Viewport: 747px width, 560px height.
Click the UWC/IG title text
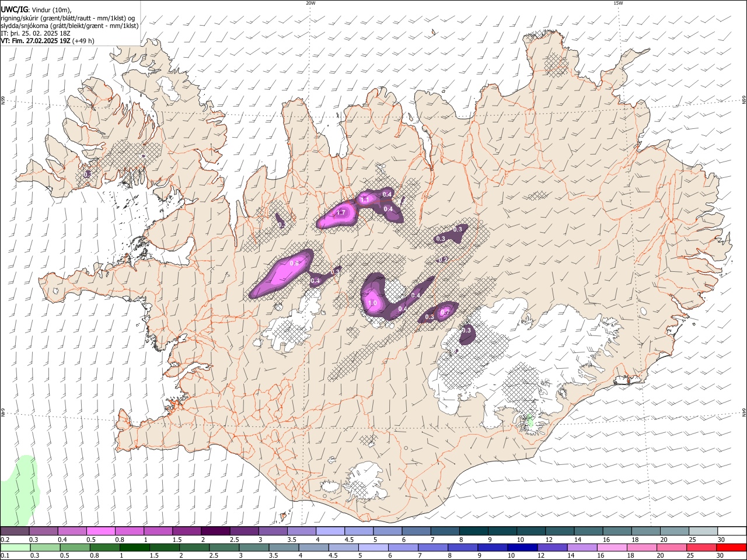point(14,9)
